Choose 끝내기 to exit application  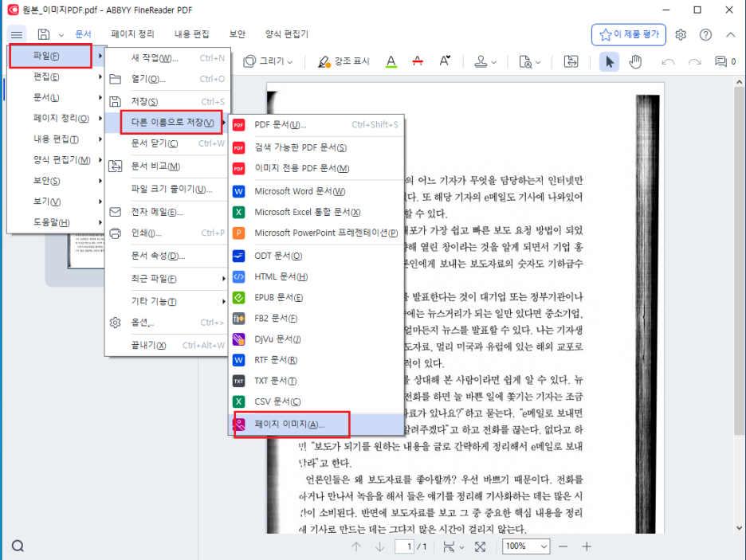point(168,345)
